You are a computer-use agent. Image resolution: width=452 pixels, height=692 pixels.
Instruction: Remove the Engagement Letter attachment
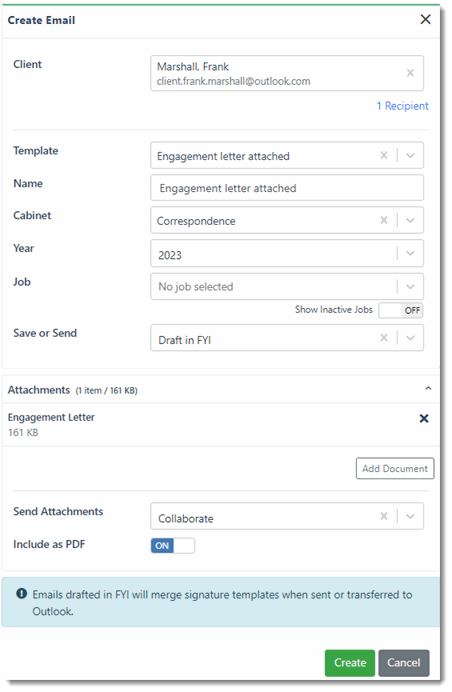click(x=424, y=418)
